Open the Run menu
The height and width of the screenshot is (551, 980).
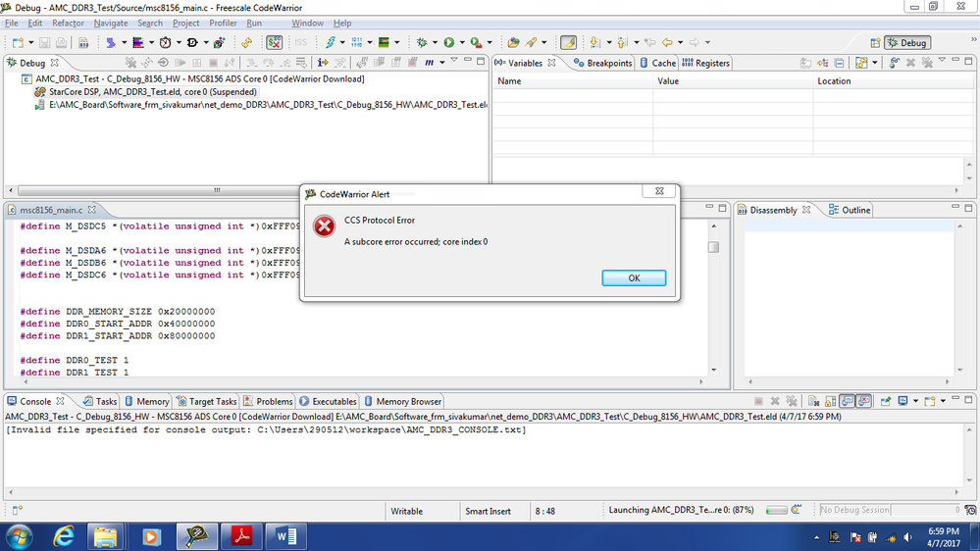254,24
